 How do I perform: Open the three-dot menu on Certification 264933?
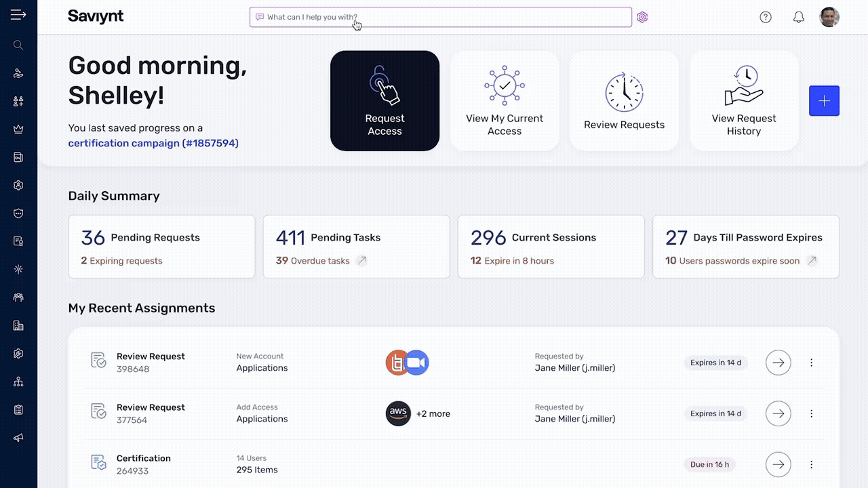coord(811,464)
